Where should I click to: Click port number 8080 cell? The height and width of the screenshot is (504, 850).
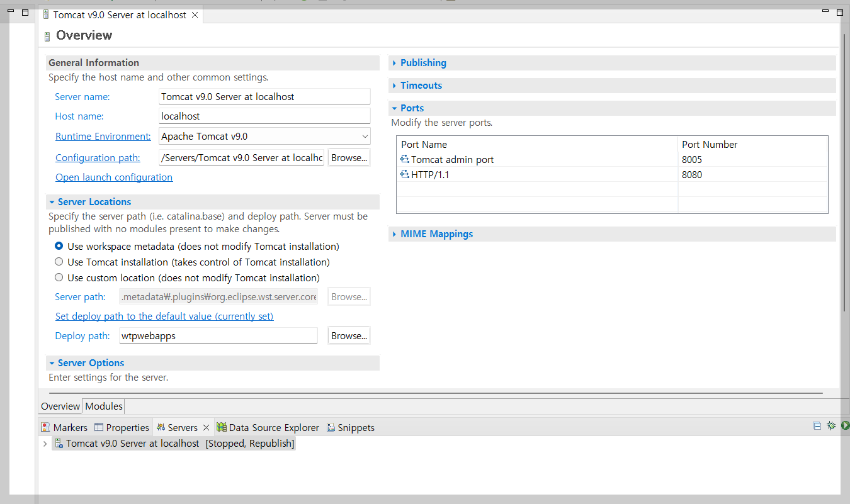(752, 175)
